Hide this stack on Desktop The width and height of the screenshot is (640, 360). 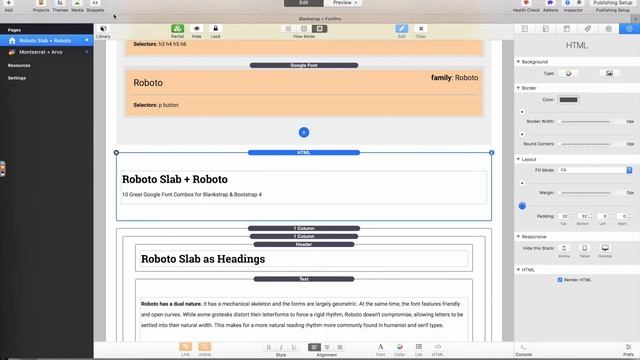click(x=605, y=248)
